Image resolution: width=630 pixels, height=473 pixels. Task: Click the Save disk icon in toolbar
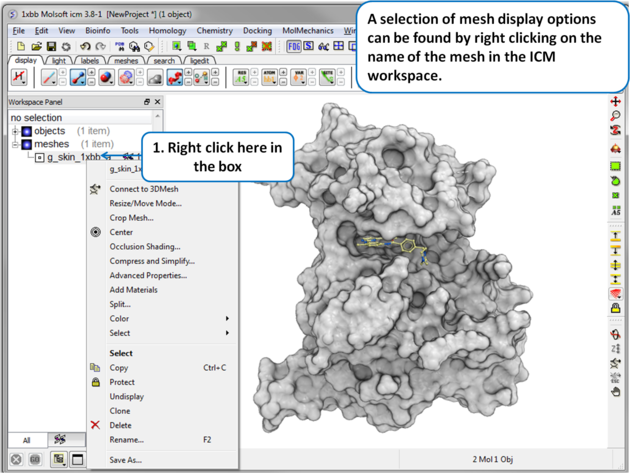pos(51,46)
